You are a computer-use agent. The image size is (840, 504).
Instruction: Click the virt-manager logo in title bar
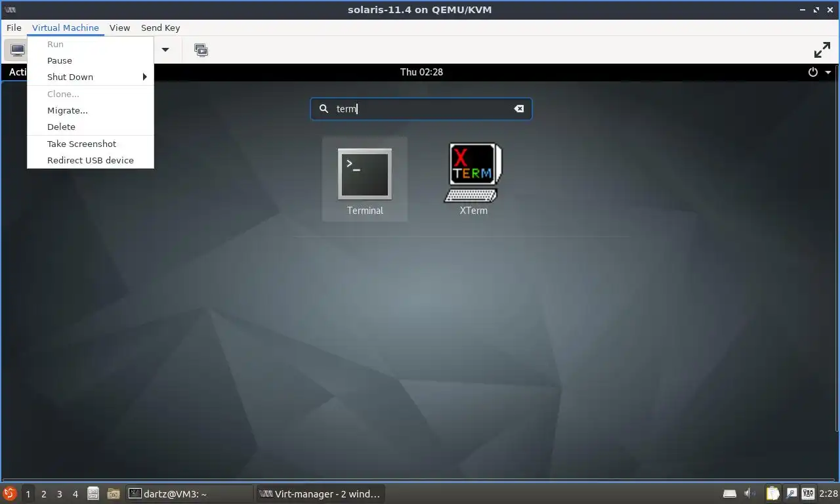(10, 9)
